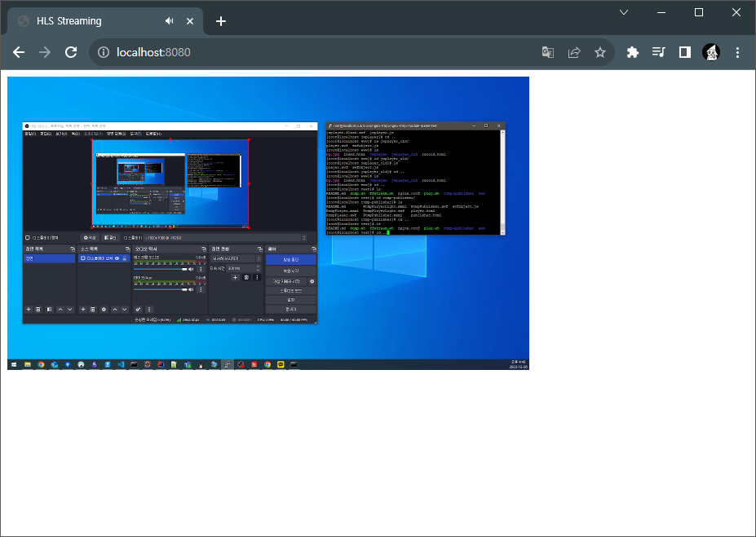This screenshot has width=756, height=537.
Task: Toggle the lock icon on the OBS source
Action: pos(124,258)
